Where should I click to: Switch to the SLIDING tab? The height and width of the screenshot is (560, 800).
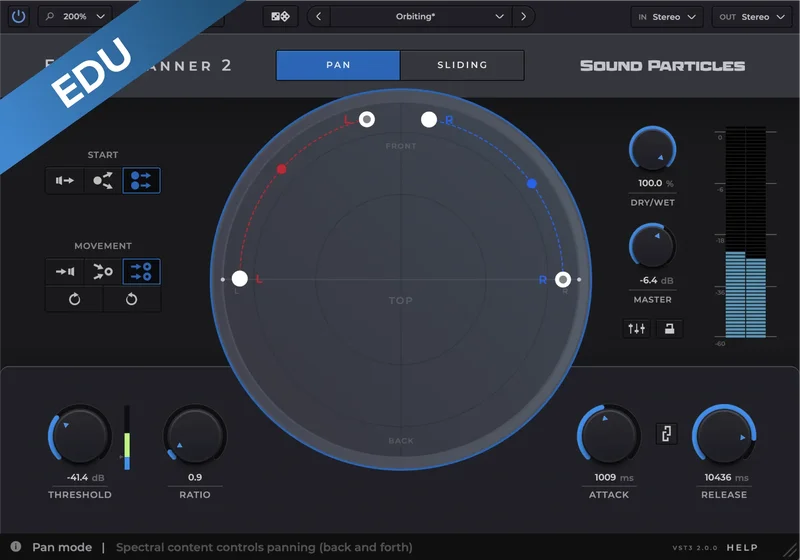coord(462,65)
